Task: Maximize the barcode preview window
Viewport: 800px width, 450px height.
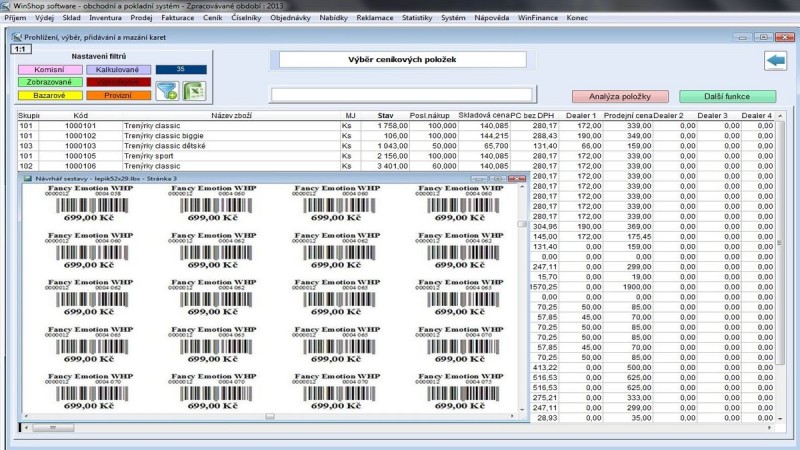Action: click(x=499, y=178)
